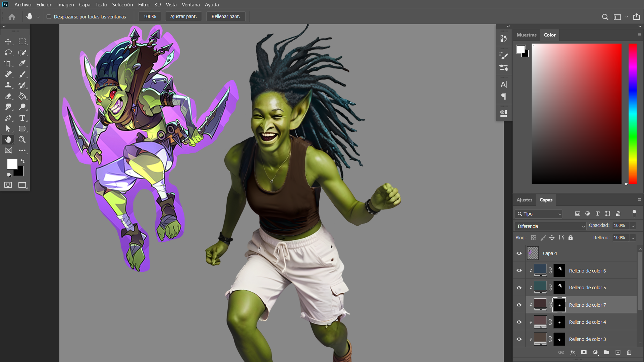Open the Edit Toolbar ellipsis menu
This screenshot has height=362, width=644.
tap(22, 150)
